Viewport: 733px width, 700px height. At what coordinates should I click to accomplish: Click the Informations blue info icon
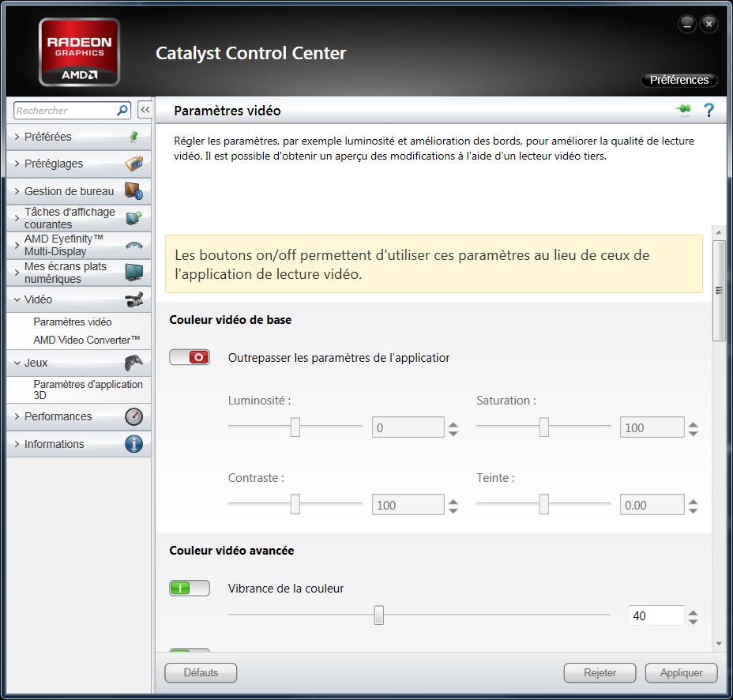[x=133, y=444]
